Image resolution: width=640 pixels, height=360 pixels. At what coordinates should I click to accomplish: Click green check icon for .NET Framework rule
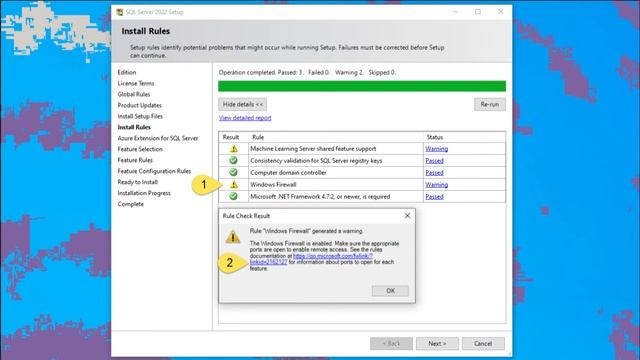pos(233,196)
